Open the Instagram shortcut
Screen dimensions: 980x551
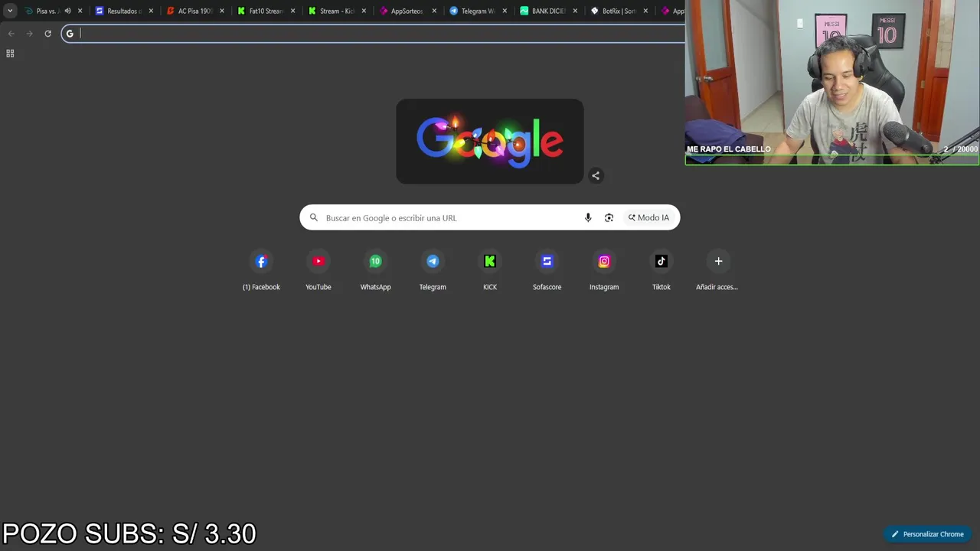tap(604, 271)
